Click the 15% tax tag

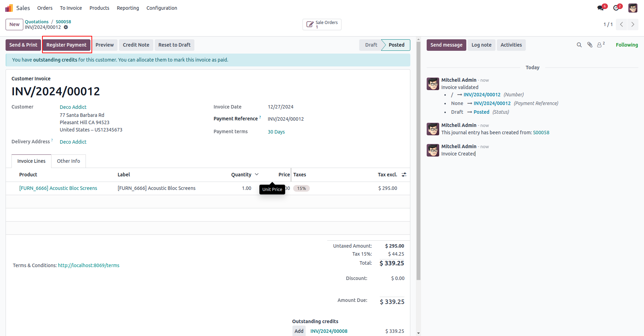[301, 188]
